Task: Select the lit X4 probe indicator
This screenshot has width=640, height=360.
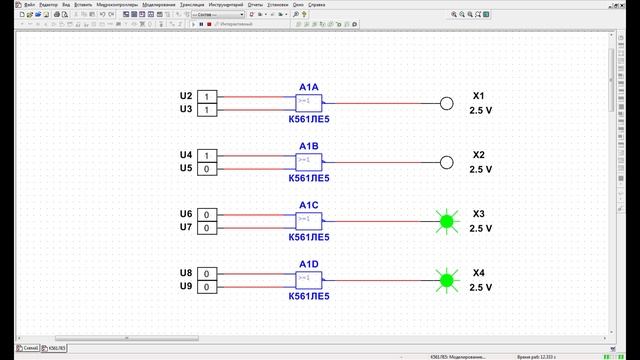Action: click(x=447, y=280)
